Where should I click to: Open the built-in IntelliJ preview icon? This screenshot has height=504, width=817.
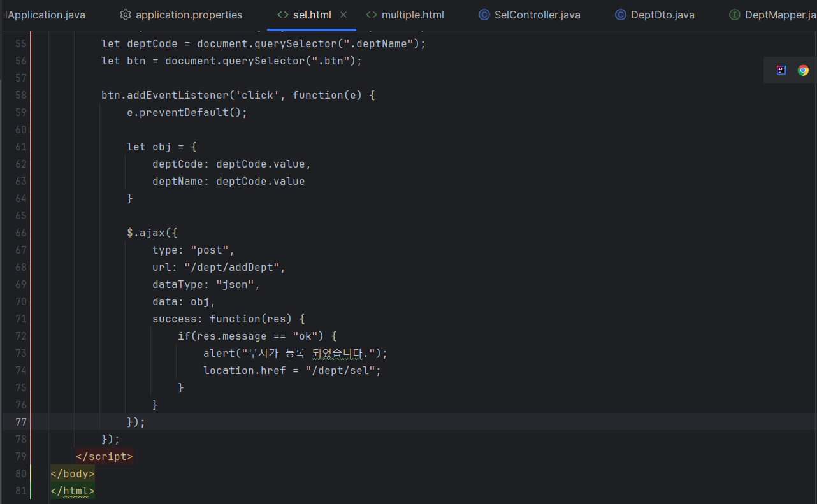(x=781, y=70)
